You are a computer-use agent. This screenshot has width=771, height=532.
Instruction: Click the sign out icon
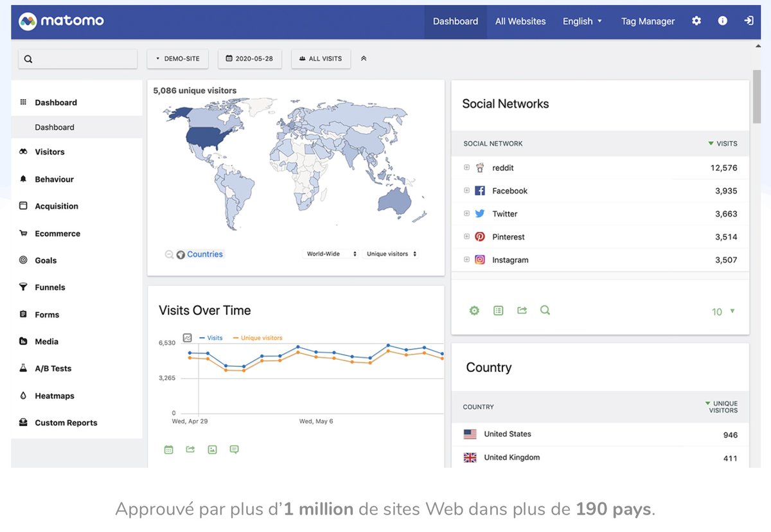[x=749, y=21]
